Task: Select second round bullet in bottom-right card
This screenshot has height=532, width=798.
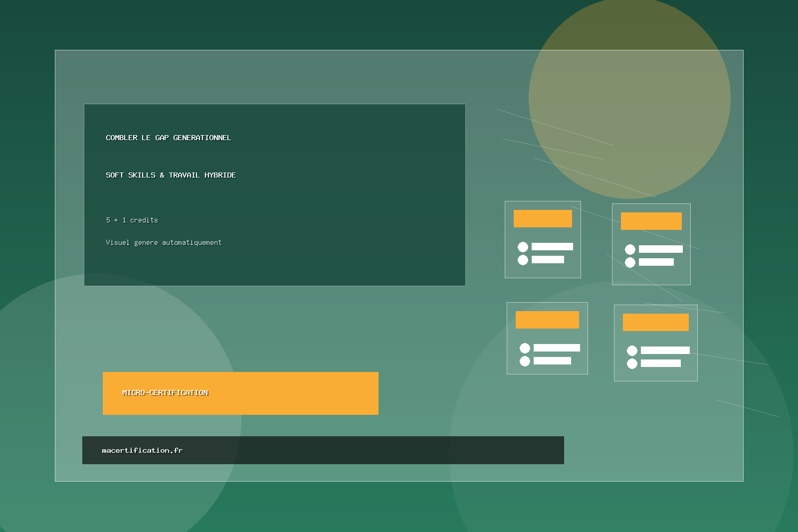Action: (632, 363)
